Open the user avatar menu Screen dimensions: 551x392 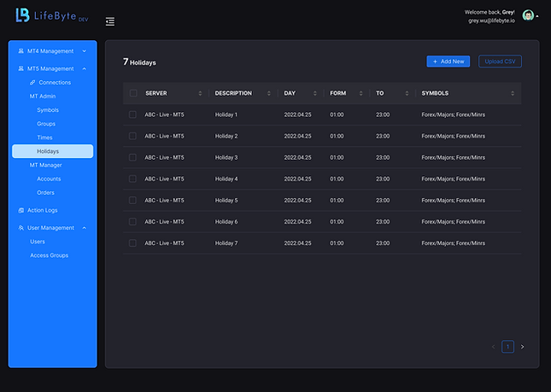pyautogui.click(x=528, y=15)
